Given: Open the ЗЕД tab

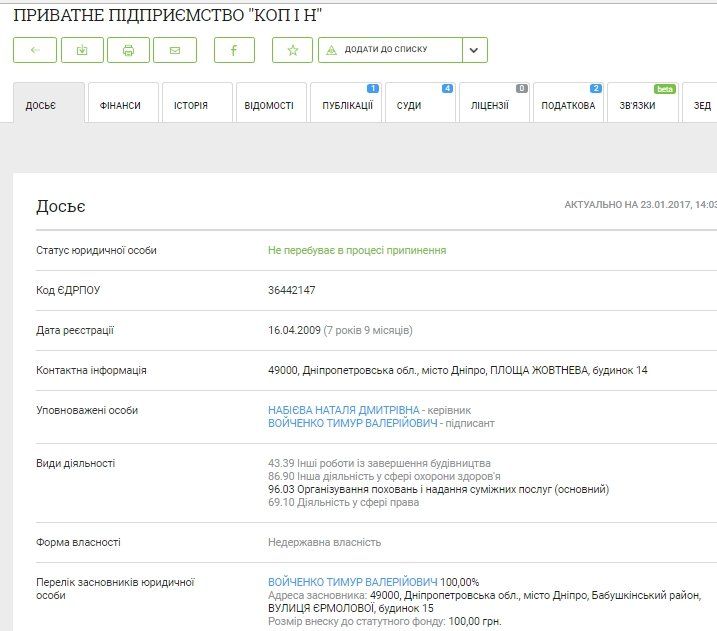Looking at the screenshot, I should click(701, 103).
